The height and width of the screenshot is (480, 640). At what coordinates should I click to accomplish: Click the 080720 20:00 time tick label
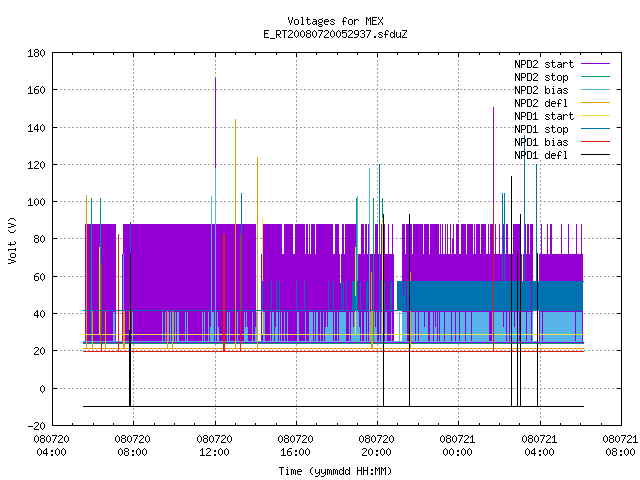click(376, 446)
